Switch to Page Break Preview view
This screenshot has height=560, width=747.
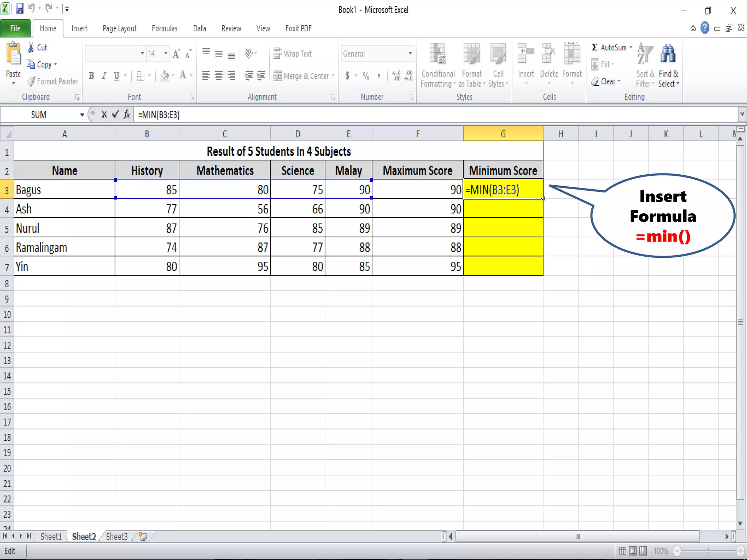643,551
